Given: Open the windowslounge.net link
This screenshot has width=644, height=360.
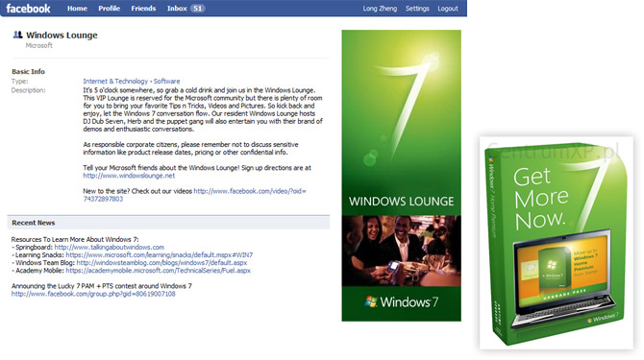Looking at the screenshot, I should [x=129, y=176].
